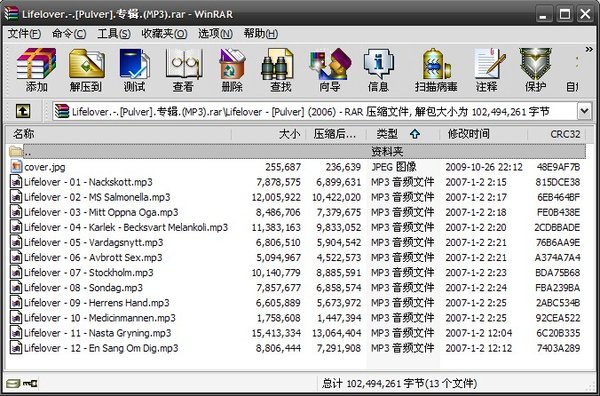Viewport: 600px width, 396px height.
Task: Click the MP3 icon beside Stockholm.mp3
Action: point(16,272)
